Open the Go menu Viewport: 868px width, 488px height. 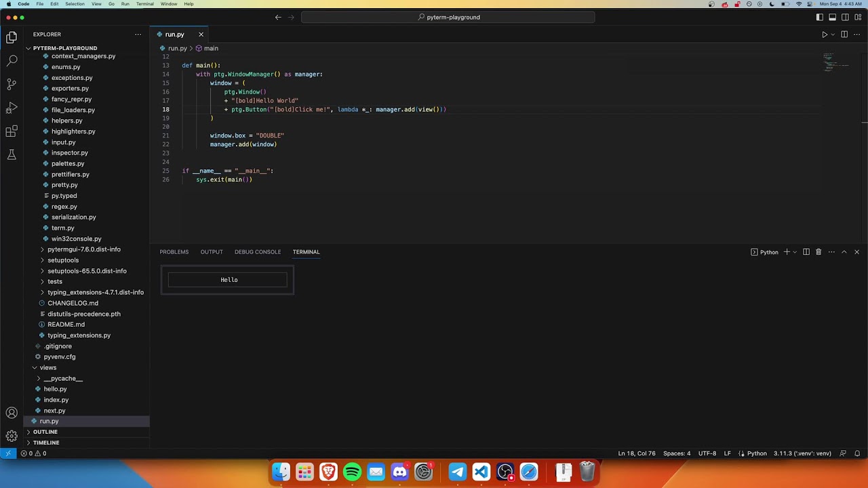[111, 4]
